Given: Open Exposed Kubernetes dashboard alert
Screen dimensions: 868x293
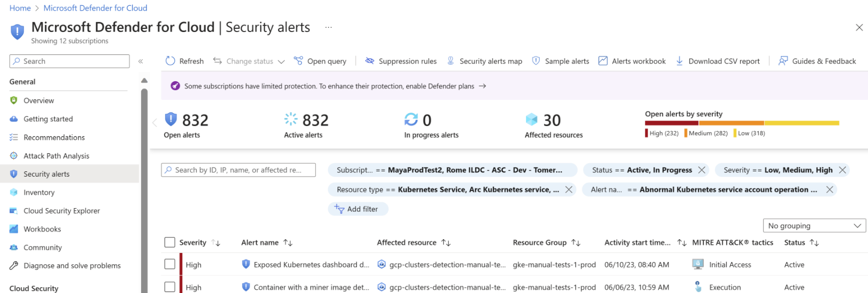Looking at the screenshot, I should pos(311,265).
